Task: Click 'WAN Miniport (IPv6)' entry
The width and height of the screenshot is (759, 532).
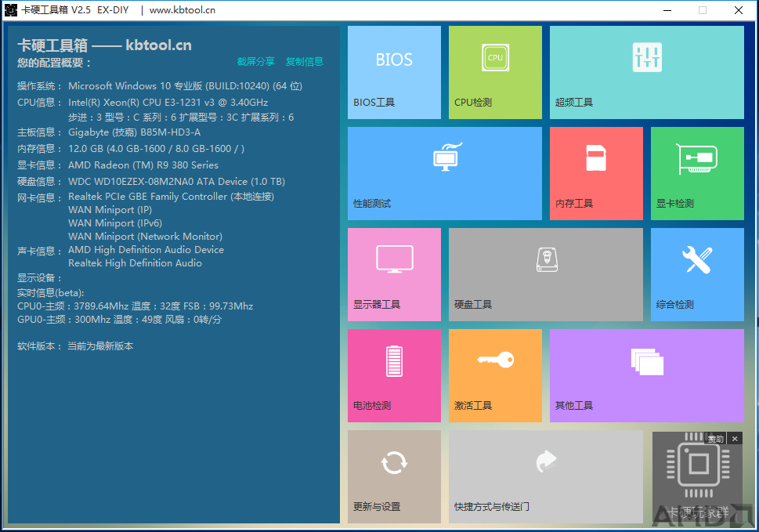Action: click(x=115, y=223)
